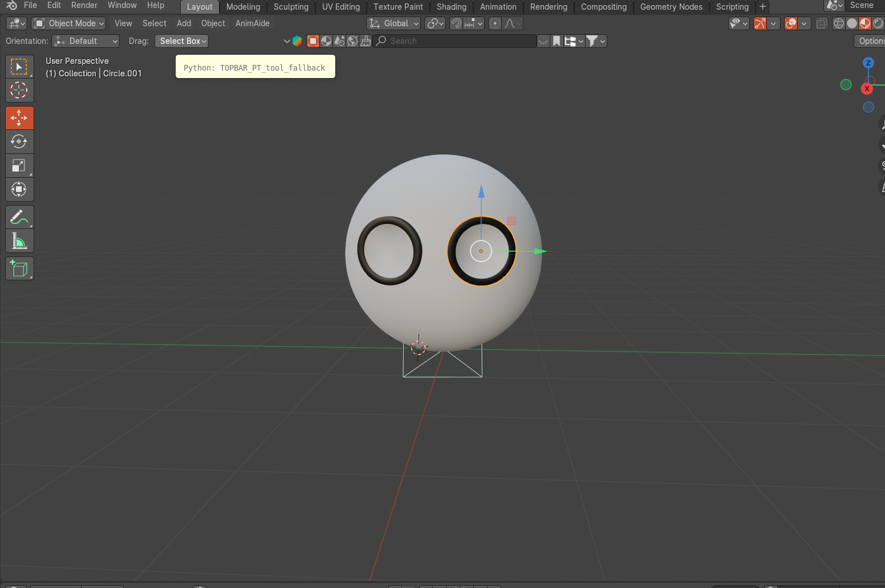Screen dimensions: 885x588
Task: Click the Options button top right
Action: 872,41
